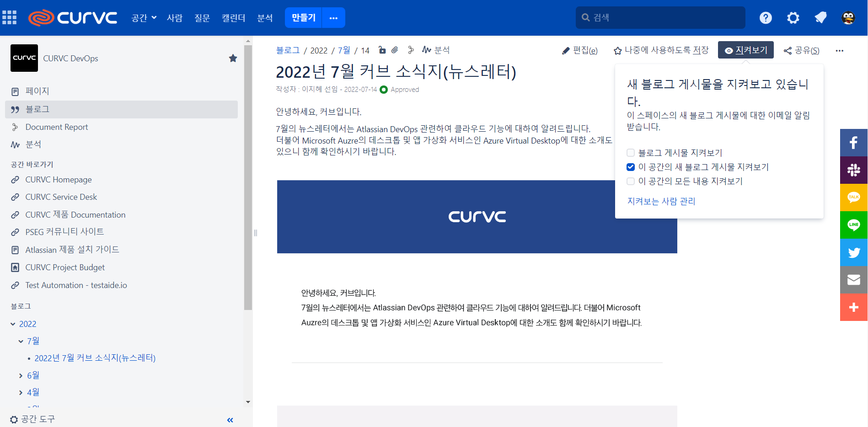Open the help question mark icon

(766, 18)
